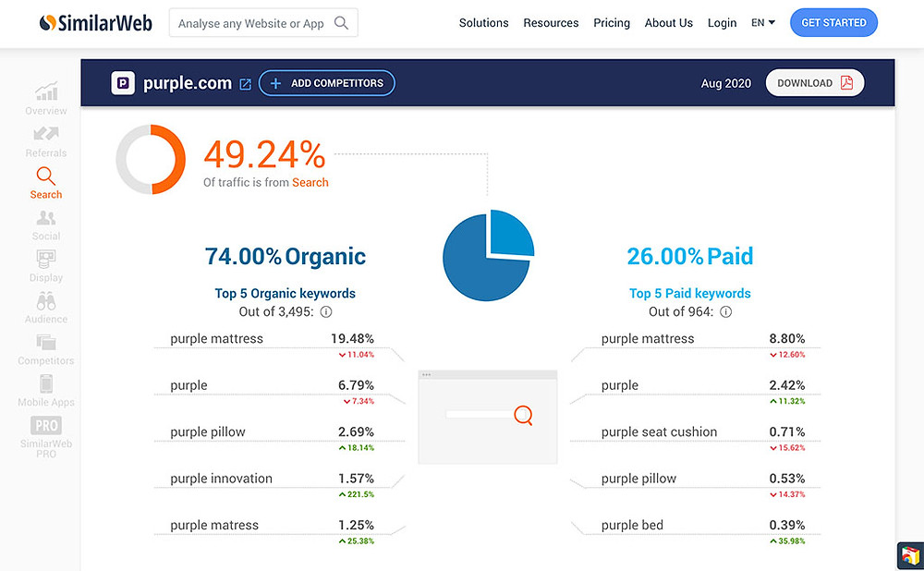Click the corner widget icon at bottom right

pyautogui.click(x=910, y=555)
